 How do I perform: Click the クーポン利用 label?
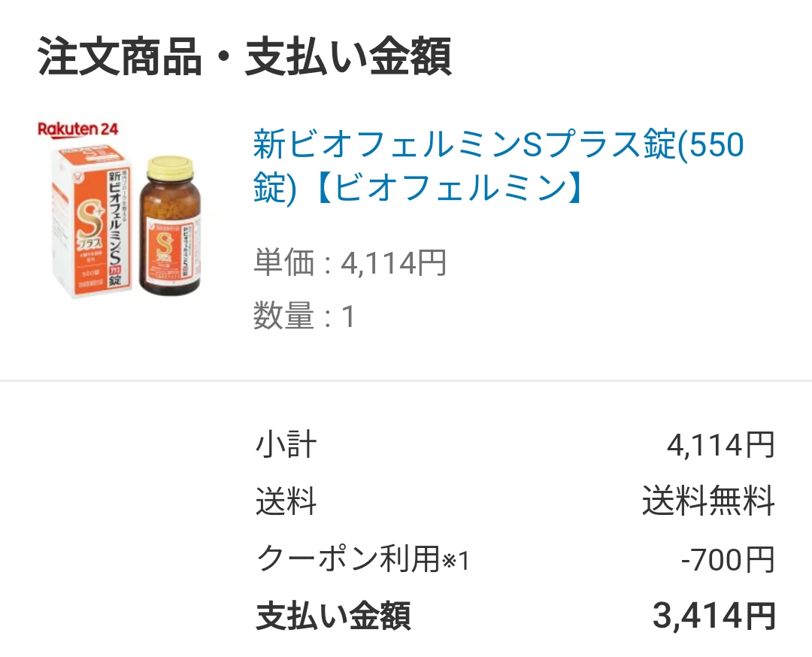click(x=348, y=559)
